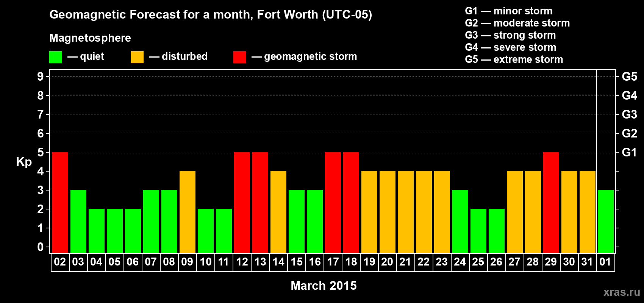Click the Magnetosphere heading
The width and height of the screenshot is (644, 303).
pos(90,38)
